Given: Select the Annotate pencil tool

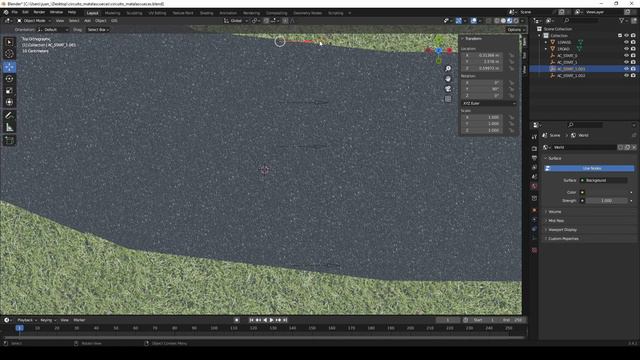Looking at the screenshot, I should click(9, 116).
